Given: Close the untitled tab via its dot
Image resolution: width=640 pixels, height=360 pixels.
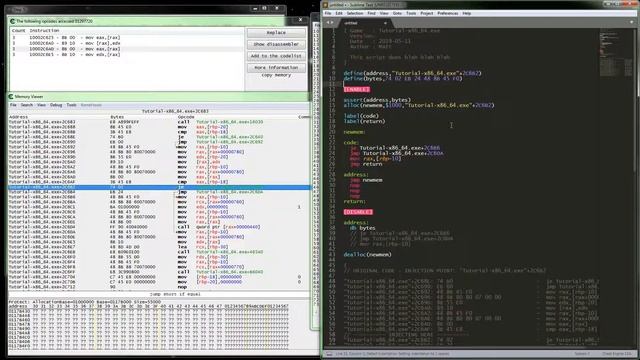Looking at the screenshot, I should click(385, 23).
